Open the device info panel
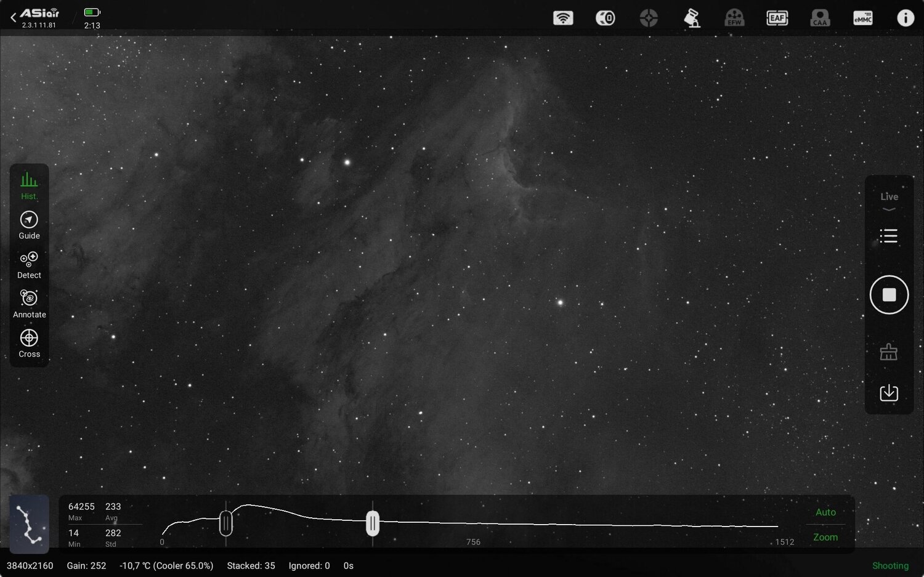The height and width of the screenshot is (577, 924). pyautogui.click(x=906, y=17)
